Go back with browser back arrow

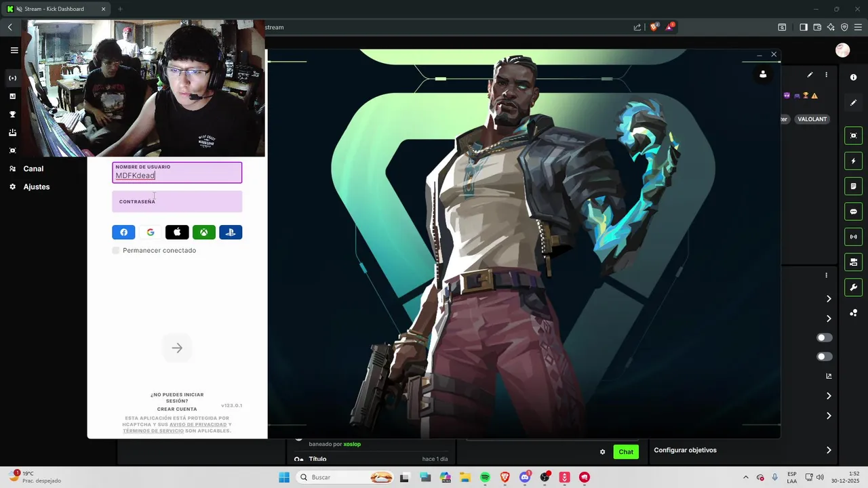click(10, 27)
